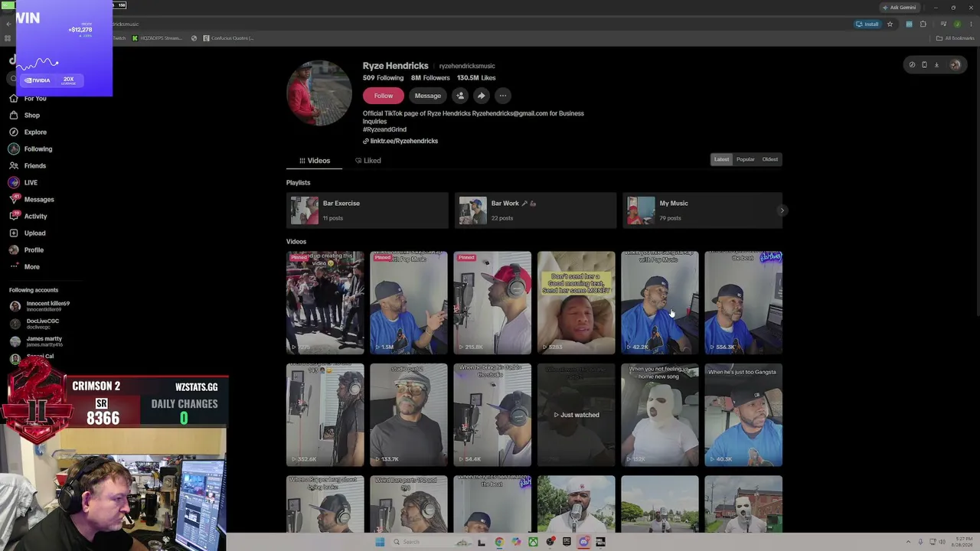Send a Message to Ryze Hendricks

(428, 96)
